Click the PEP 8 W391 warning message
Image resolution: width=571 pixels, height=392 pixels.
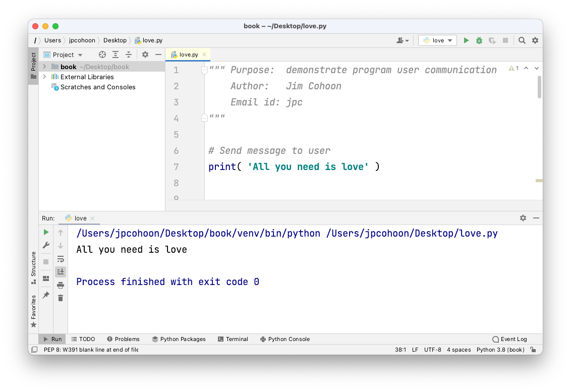tap(91, 349)
